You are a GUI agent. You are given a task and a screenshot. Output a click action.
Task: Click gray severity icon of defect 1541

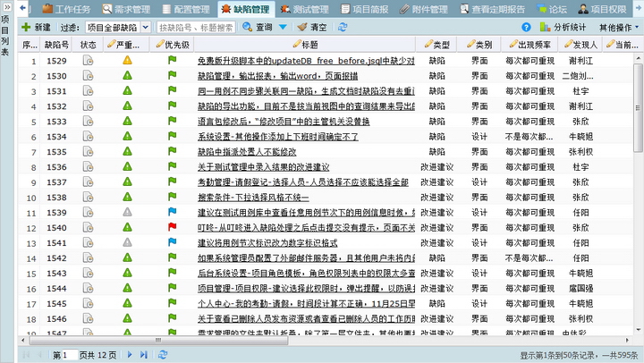(x=127, y=242)
